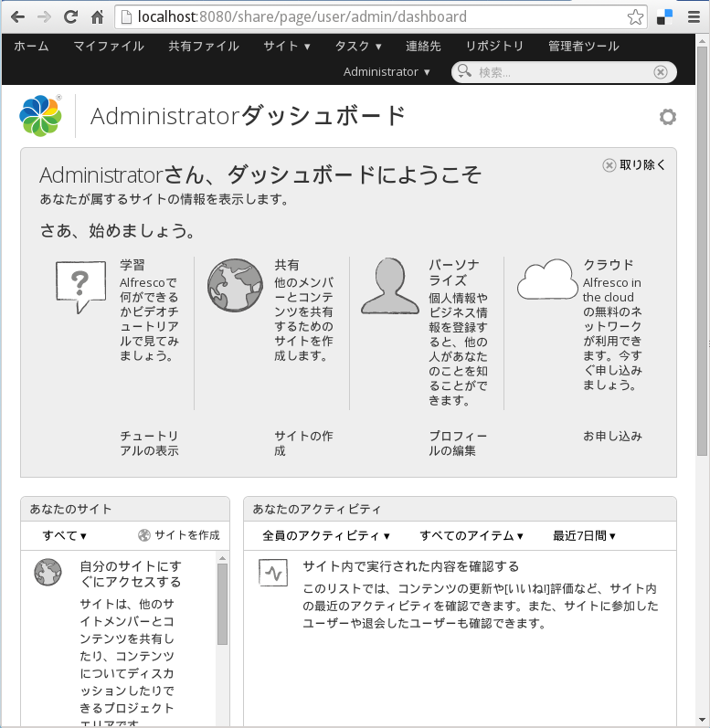Bookmark page with the star icon
This screenshot has width=710, height=728.
[x=635, y=17]
